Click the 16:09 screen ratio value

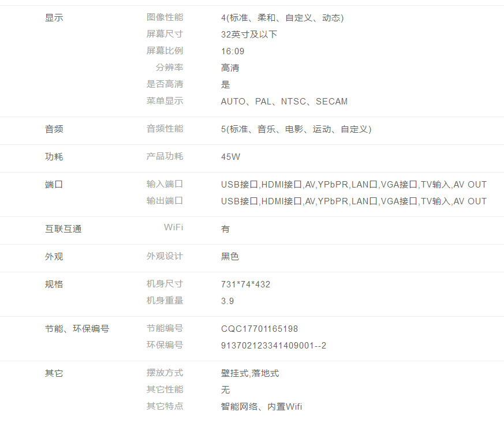click(233, 51)
